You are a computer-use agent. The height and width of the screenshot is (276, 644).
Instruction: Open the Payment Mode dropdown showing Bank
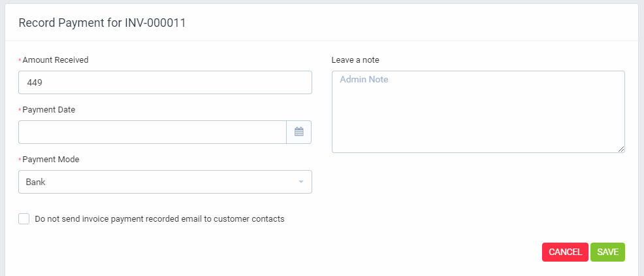tap(165, 182)
